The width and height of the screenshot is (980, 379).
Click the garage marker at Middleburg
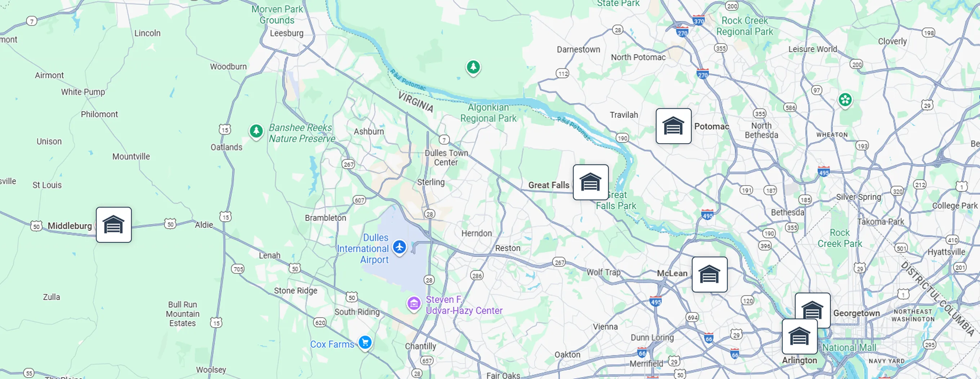tap(114, 225)
